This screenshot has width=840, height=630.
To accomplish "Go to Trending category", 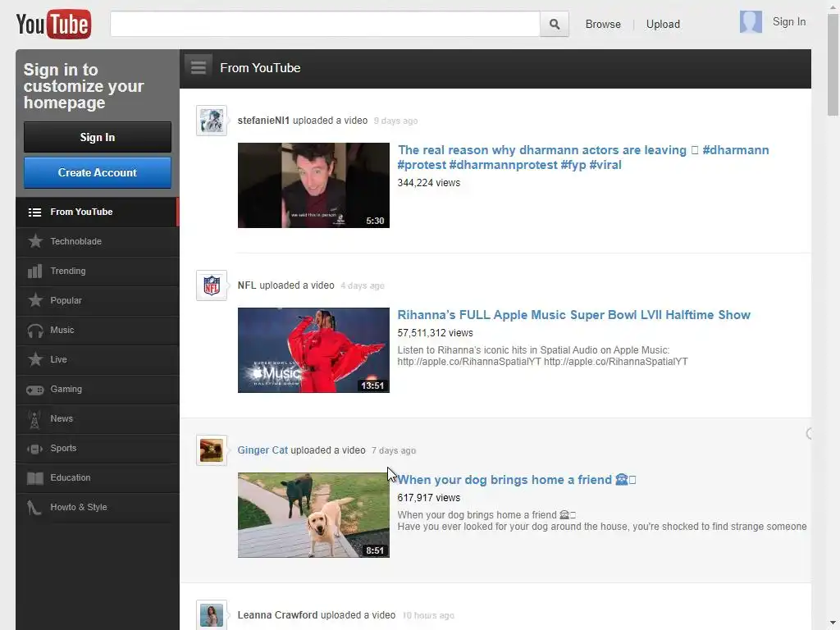I will pyautogui.click(x=98, y=271).
